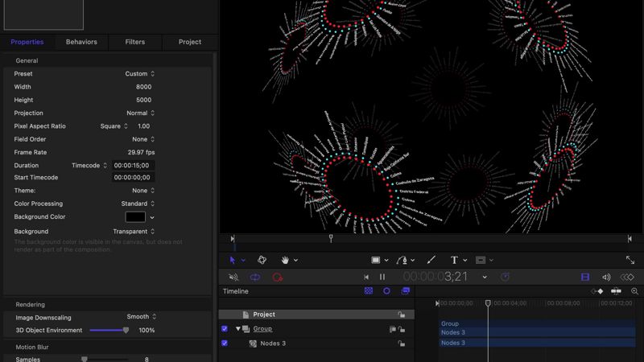644x362 pixels.
Task: Open the Image Downscaling Smooth dropdown
Action: click(x=142, y=317)
